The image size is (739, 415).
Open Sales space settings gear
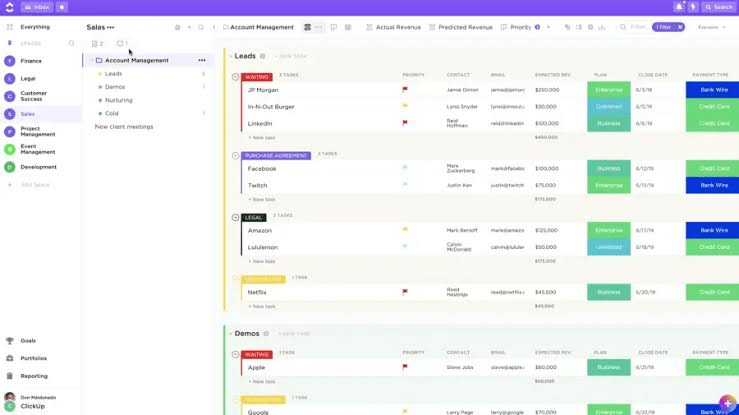[178, 27]
